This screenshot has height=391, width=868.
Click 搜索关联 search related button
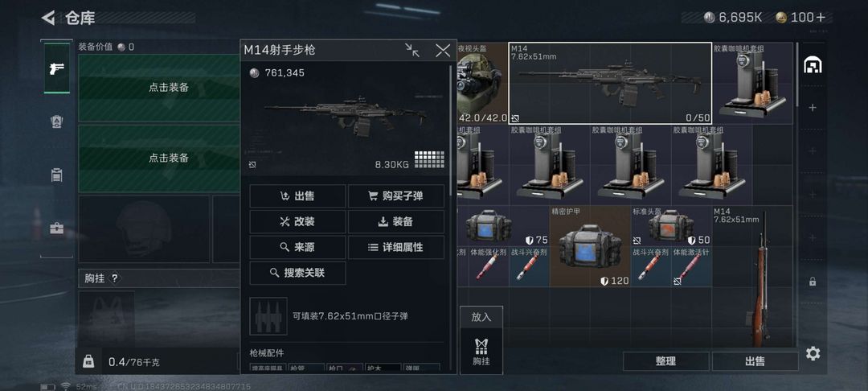pos(298,273)
